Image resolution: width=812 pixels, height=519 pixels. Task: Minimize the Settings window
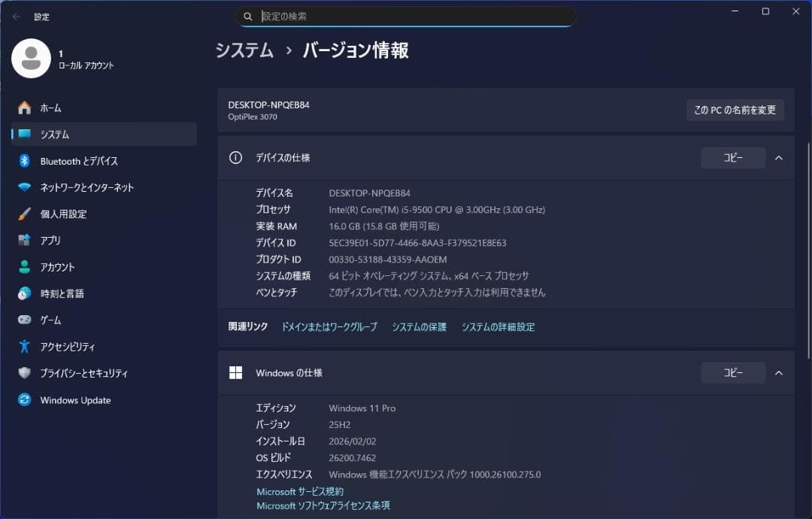click(735, 11)
